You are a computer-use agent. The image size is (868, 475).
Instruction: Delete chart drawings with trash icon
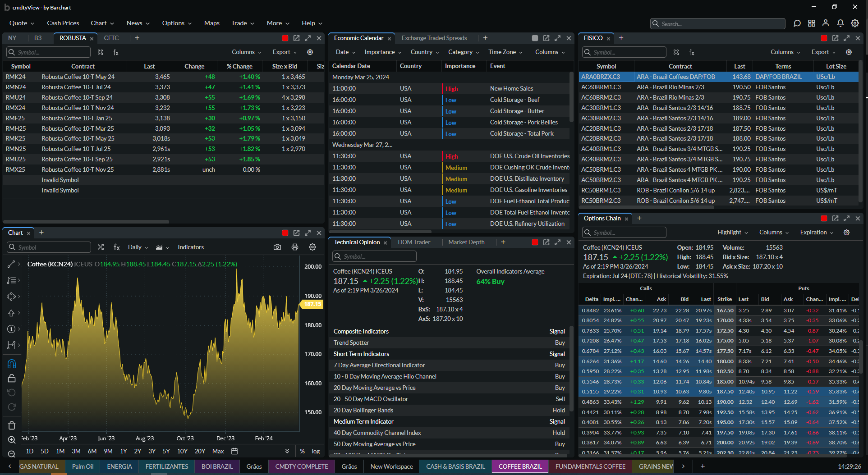click(12, 425)
